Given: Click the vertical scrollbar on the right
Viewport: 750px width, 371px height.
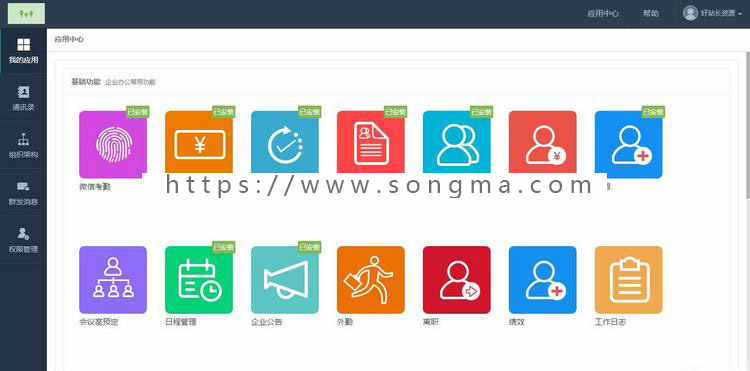Looking at the screenshot, I should coord(748,124).
